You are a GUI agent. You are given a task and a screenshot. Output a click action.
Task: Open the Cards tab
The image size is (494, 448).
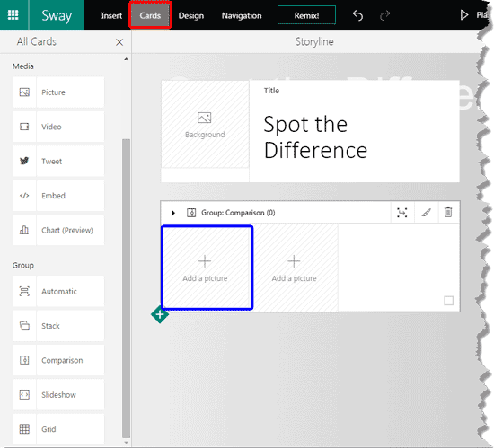(150, 15)
